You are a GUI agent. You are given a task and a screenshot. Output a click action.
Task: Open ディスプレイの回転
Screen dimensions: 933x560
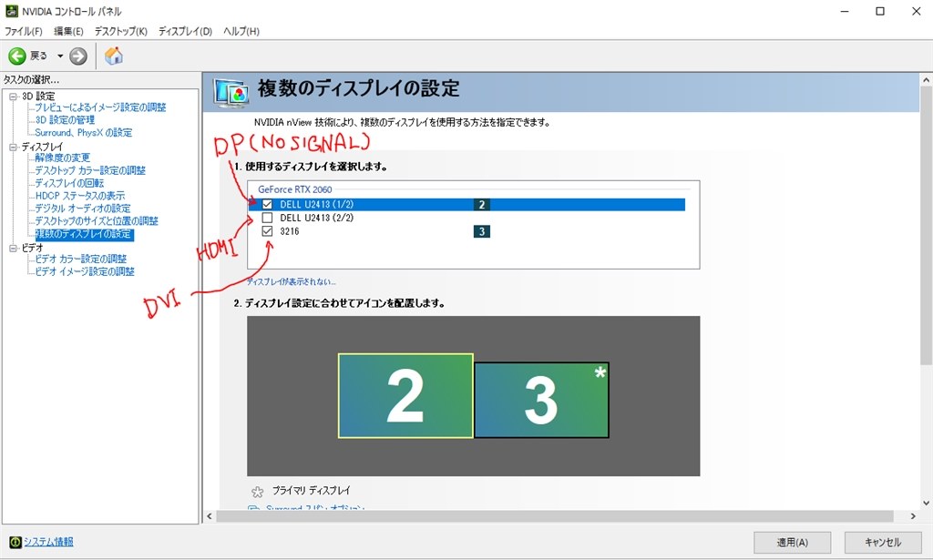pos(69,183)
